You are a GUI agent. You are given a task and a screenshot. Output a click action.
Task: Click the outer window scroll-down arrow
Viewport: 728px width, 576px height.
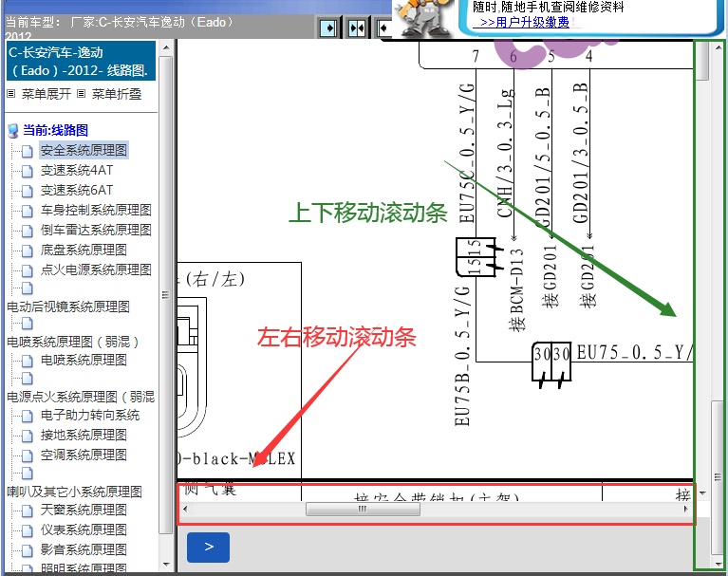click(x=719, y=565)
